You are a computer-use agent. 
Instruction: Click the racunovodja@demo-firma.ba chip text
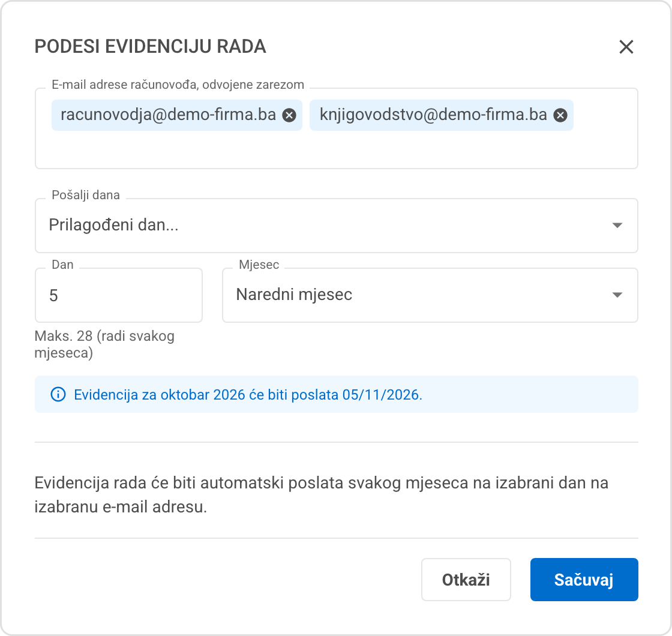pos(168,115)
